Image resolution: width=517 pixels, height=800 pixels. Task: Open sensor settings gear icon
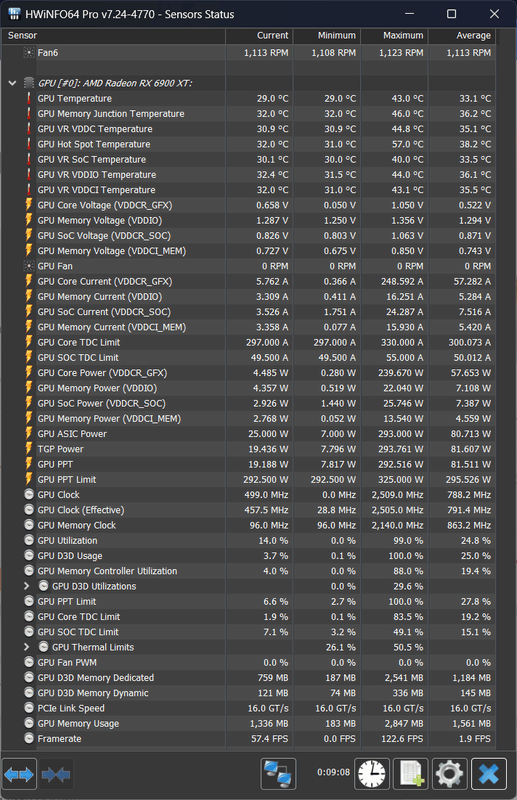point(449,774)
